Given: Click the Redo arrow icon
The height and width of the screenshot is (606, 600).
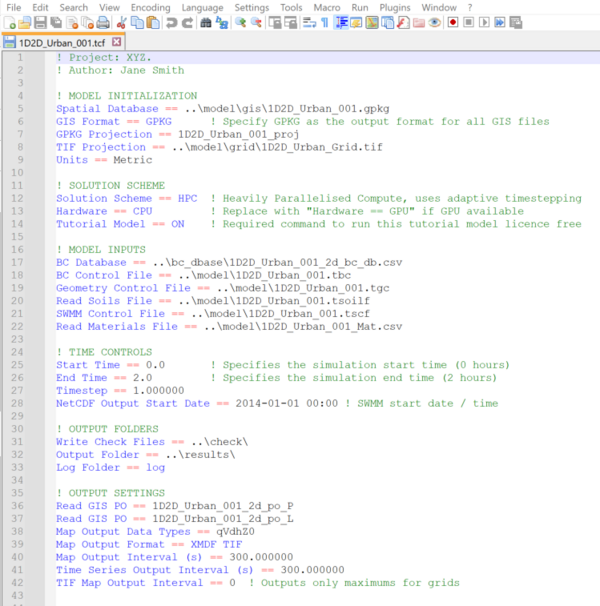Looking at the screenshot, I should point(186,22).
